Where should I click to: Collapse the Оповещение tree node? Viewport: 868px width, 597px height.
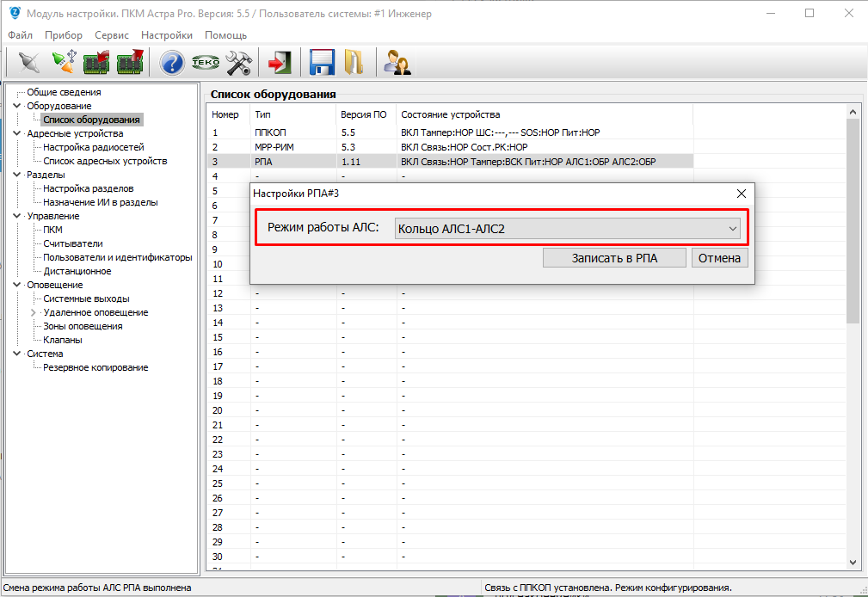(x=17, y=285)
